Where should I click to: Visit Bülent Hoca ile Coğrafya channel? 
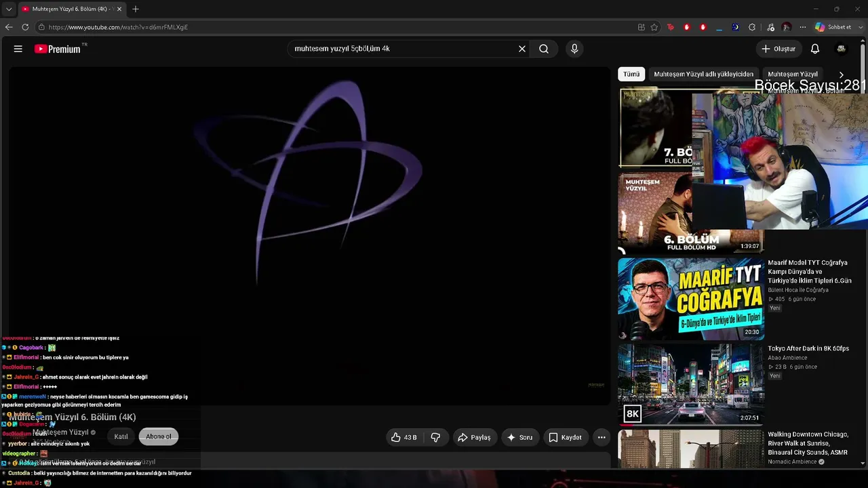[x=798, y=290]
